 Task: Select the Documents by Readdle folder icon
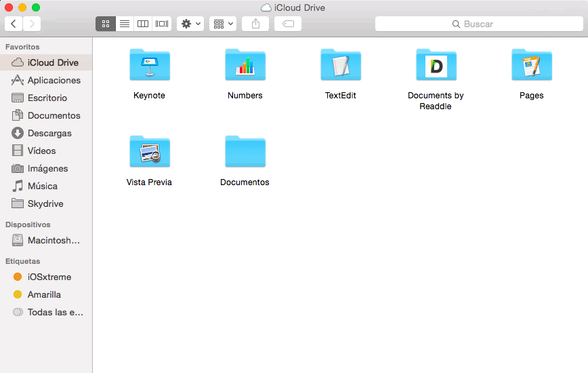(x=436, y=64)
